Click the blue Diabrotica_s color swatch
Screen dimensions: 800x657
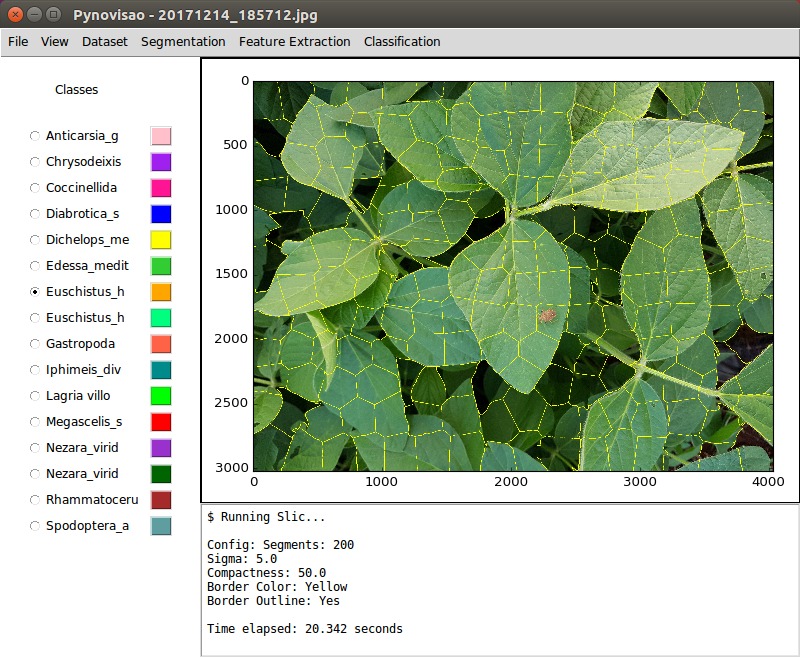[161, 214]
